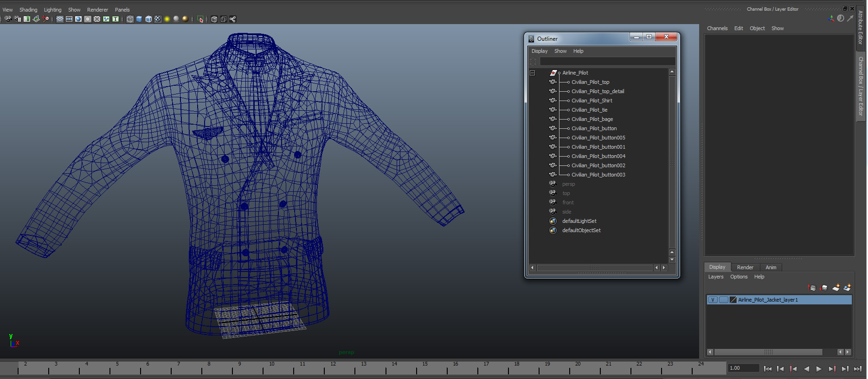Viewport: 868px width, 379px height.
Task: Enable Wireframe shading icon
Action: (130, 19)
